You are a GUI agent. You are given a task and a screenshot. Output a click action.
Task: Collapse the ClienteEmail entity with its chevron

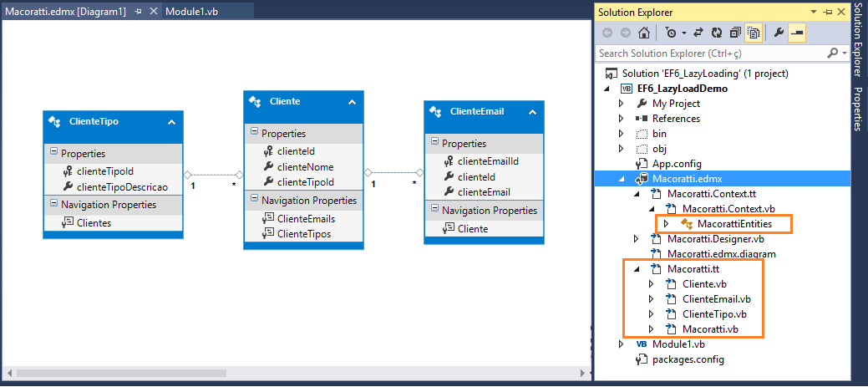pos(532,112)
